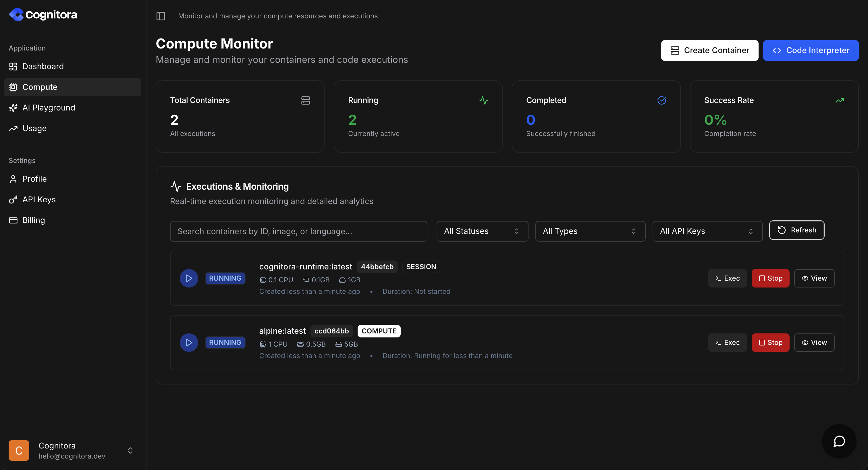Click the Cognitora logo

tap(43, 15)
